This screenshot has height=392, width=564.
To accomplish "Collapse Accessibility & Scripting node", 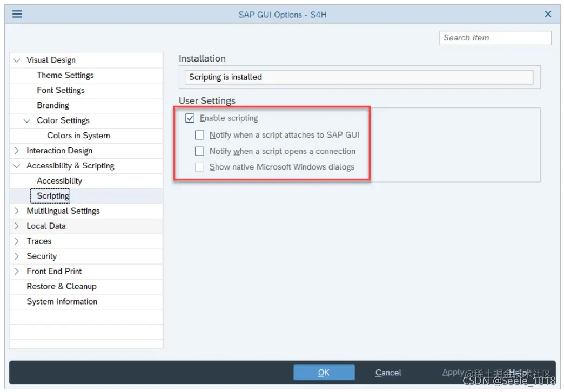I will click(x=17, y=166).
